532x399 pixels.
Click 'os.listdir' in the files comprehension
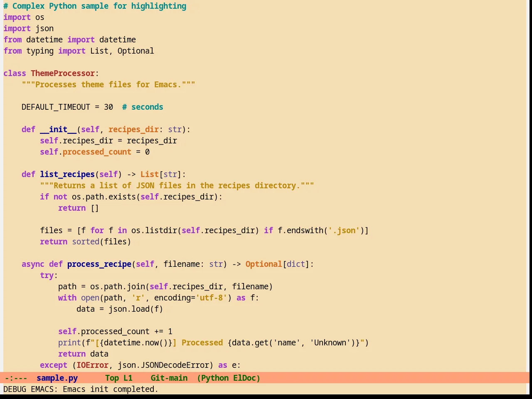(x=154, y=230)
